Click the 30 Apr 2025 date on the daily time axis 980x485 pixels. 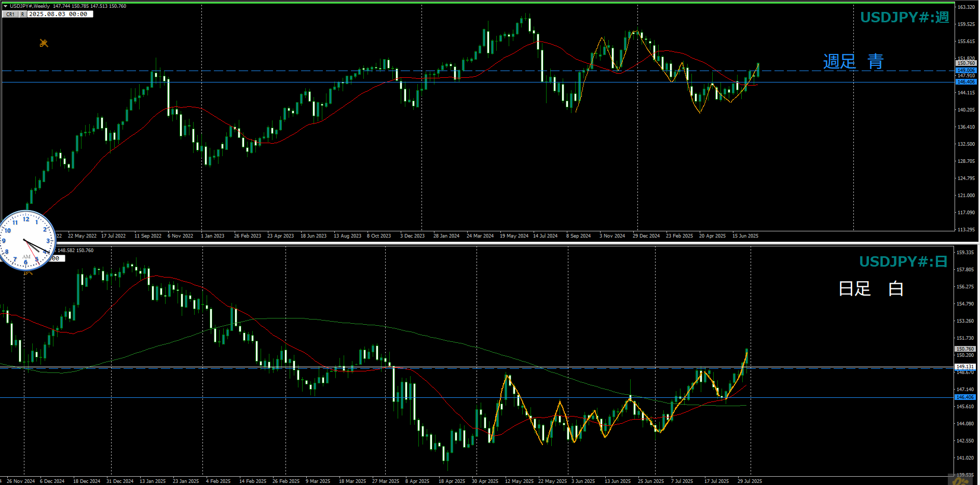pyautogui.click(x=485, y=481)
